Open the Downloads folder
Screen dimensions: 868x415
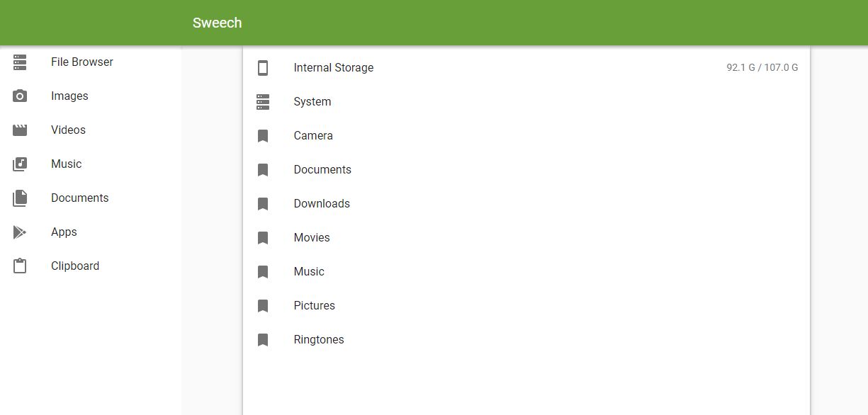[526, 204]
